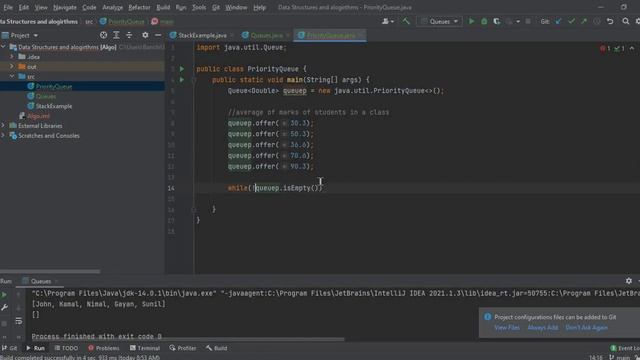Hide the Project panel with minus icon
Image resolution: width=640 pixels, height=360 pixels.
pos(158,36)
